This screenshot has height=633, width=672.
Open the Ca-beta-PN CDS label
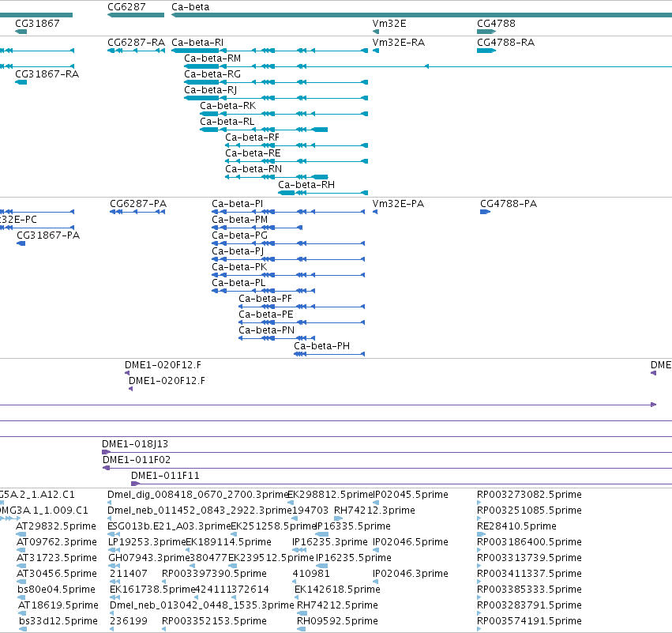[x=267, y=330]
